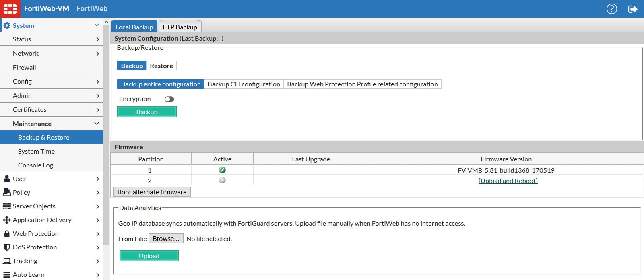Viewport: 644px width, 280px height.
Task: Click Boot alternate firmware button
Action: (x=152, y=192)
